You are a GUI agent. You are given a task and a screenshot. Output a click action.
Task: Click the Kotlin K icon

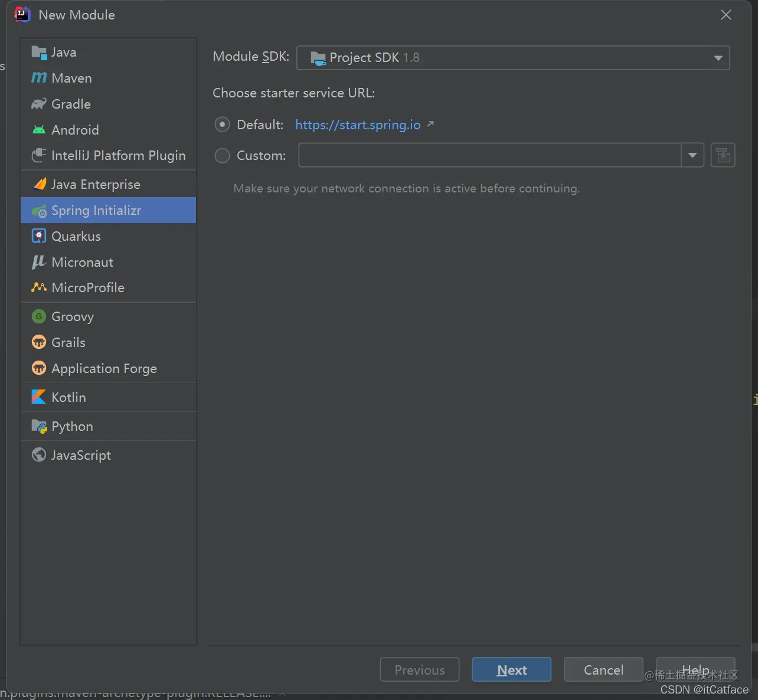[x=39, y=397]
